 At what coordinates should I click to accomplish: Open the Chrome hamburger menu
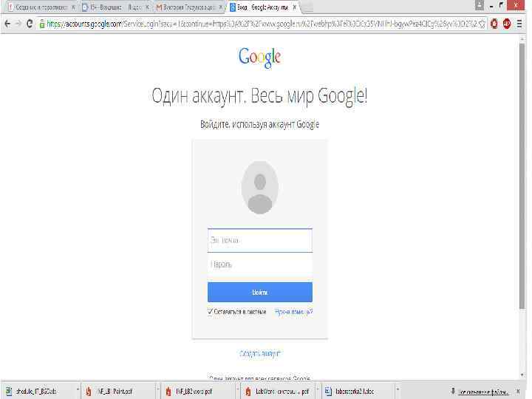(519, 24)
